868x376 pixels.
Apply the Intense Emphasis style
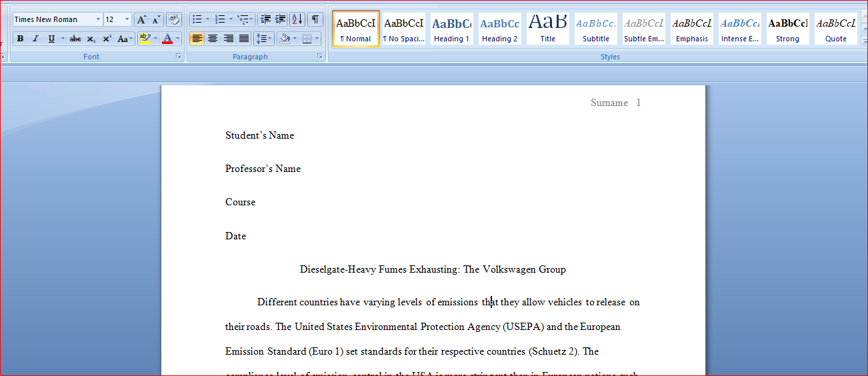740,29
